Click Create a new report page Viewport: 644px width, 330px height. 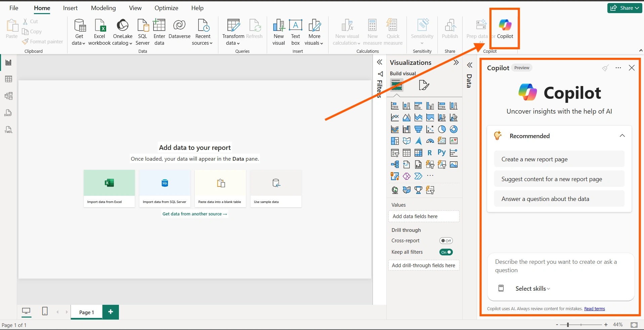(x=559, y=159)
